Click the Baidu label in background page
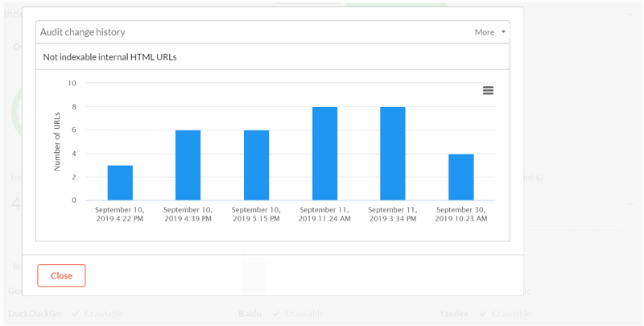The width and height of the screenshot is (644, 326). (x=250, y=314)
